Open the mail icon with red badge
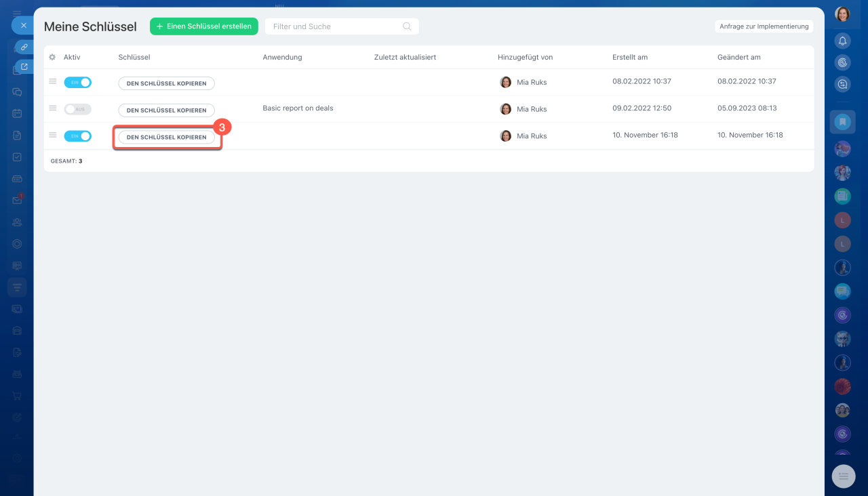Viewport: 868px width, 496px height. [x=18, y=200]
